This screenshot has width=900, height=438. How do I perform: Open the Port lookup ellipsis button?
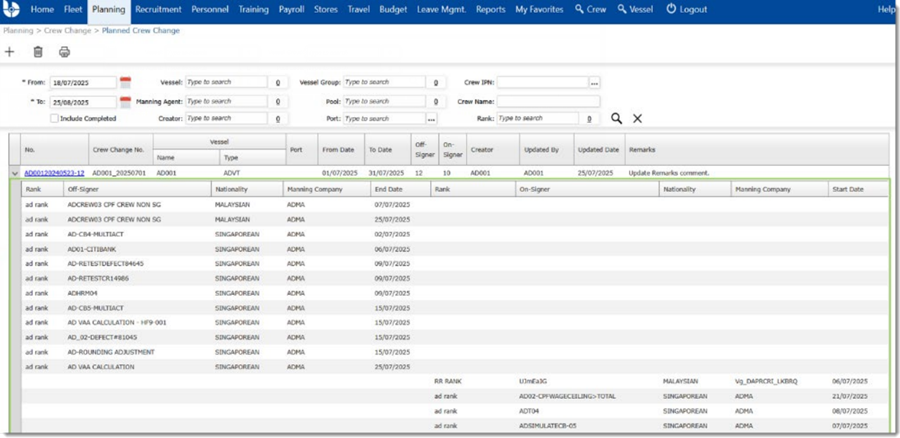431,119
